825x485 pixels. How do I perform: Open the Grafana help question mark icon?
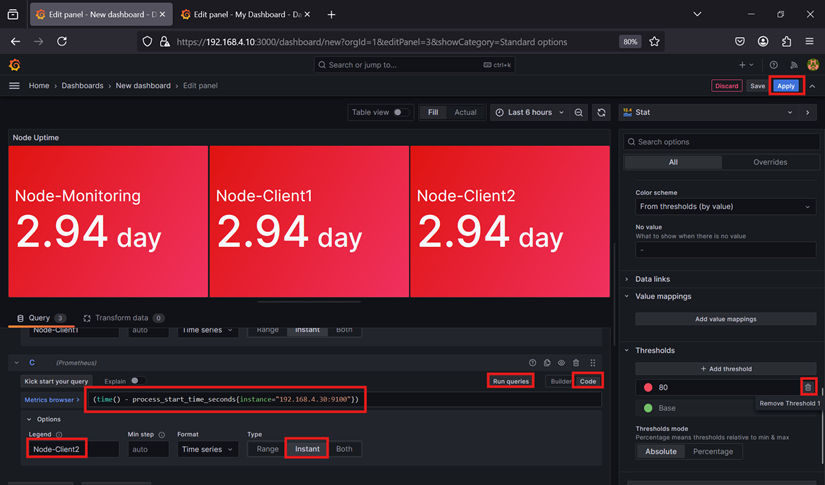[773, 65]
